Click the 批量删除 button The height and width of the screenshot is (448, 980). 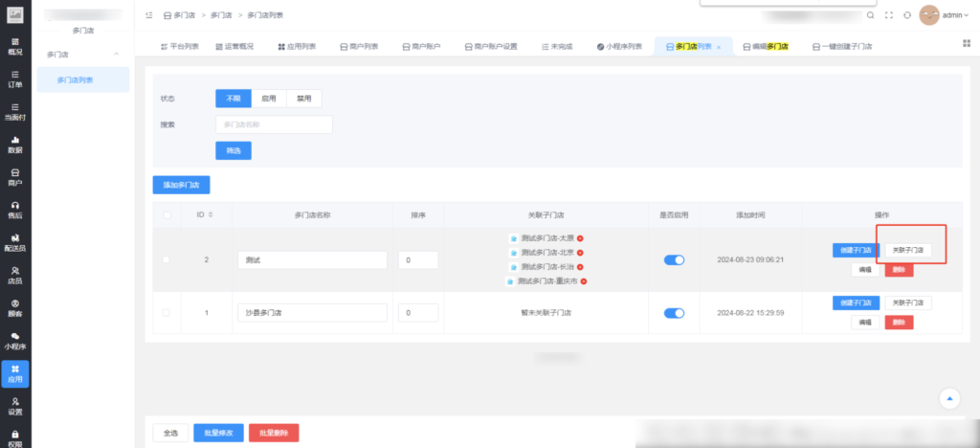point(274,433)
